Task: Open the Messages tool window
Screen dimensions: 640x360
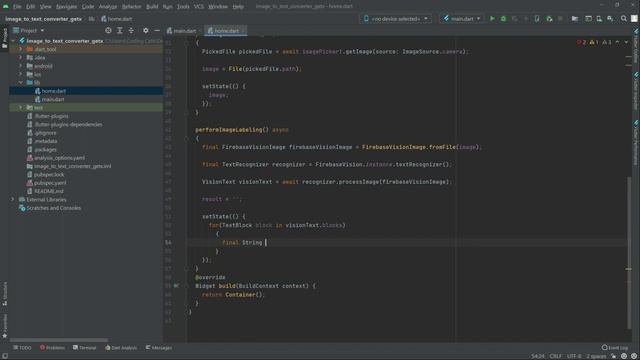Action: click(159, 348)
